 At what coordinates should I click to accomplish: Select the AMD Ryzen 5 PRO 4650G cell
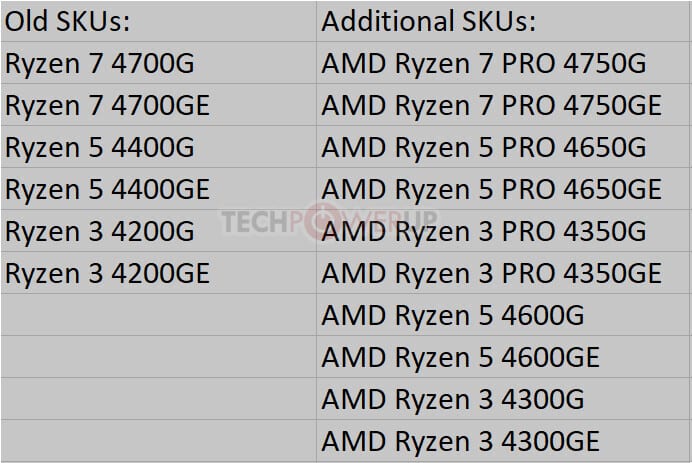point(484,148)
